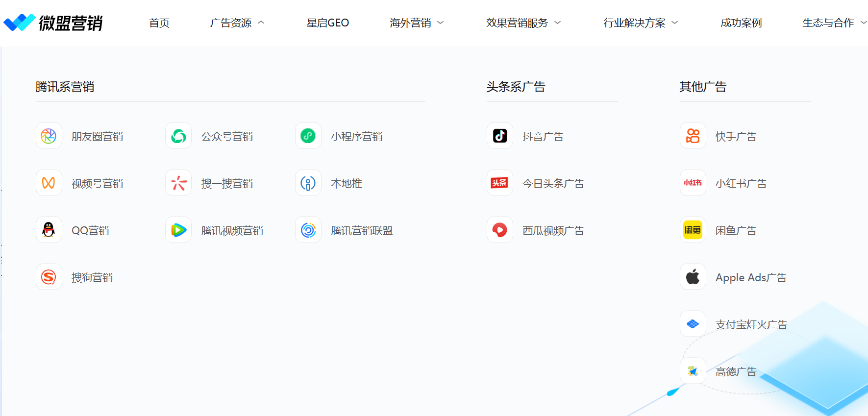Open the 今日头条广告 link

tap(553, 184)
